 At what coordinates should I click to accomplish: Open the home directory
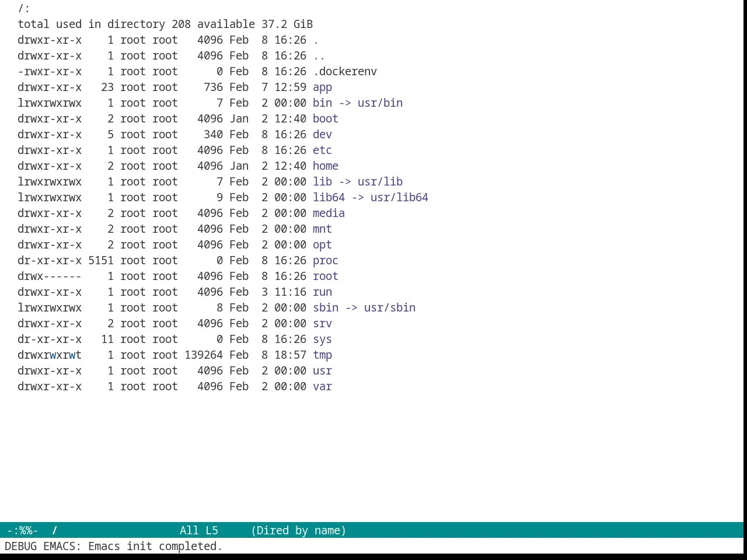point(326,166)
